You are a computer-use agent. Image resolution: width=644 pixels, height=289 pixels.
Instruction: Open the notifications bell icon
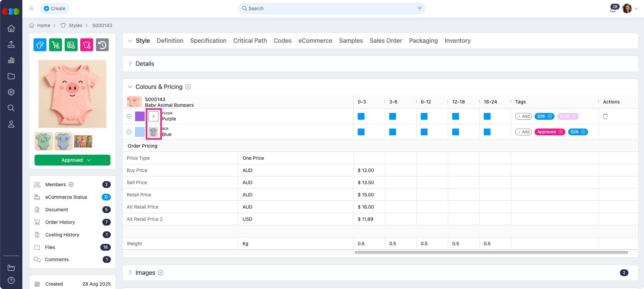pyautogui.click(x=613, y=9)
